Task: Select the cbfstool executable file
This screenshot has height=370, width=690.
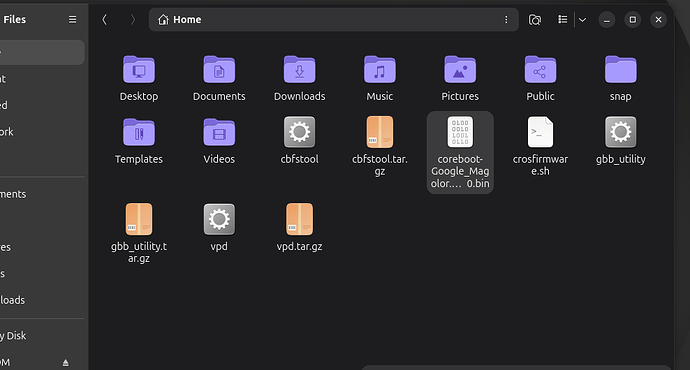Action: pos(299,141)
